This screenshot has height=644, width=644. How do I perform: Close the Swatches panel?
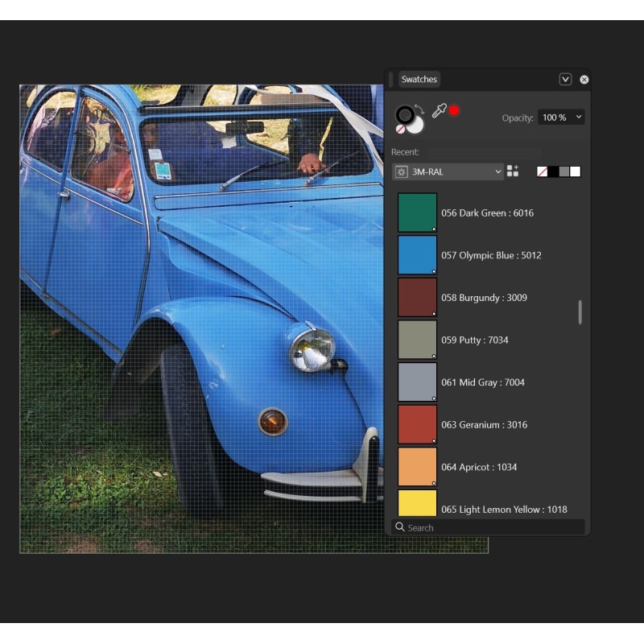click(584, 80)
